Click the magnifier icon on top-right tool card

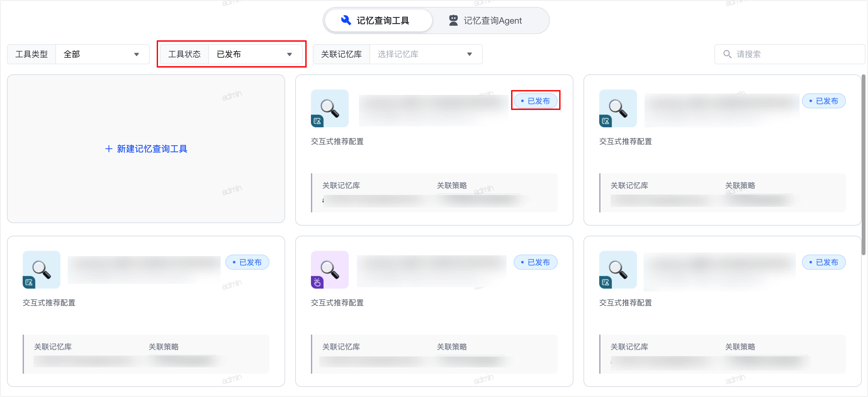pyautogui.click(x=618, y=108)
